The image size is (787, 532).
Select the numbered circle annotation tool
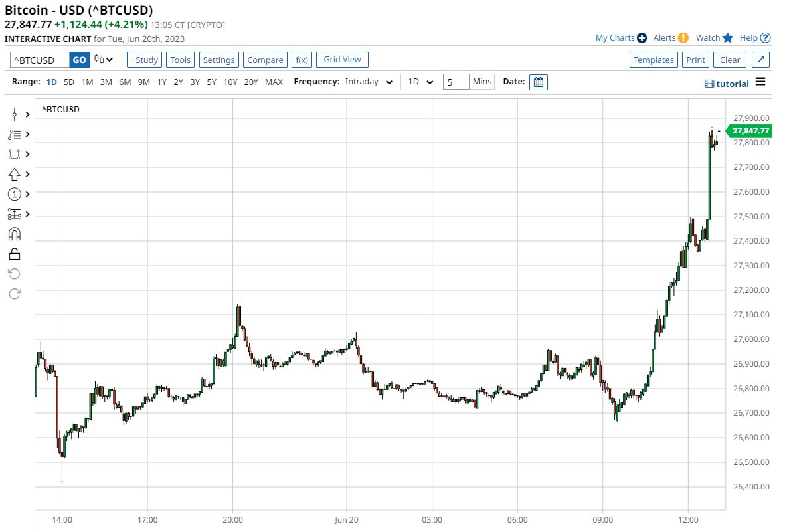[14, 194]
